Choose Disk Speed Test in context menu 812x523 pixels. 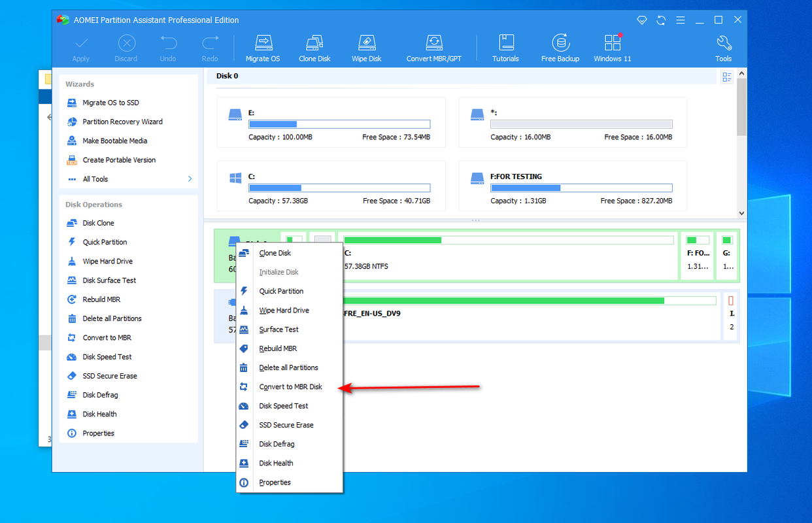point(290,406)
